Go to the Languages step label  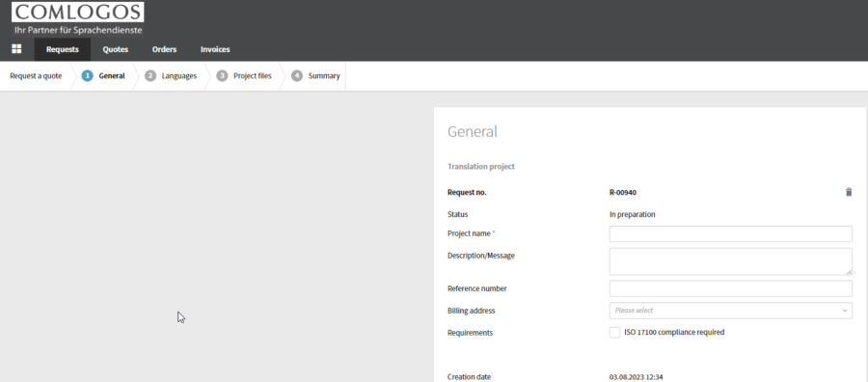(x=178, y=76)
